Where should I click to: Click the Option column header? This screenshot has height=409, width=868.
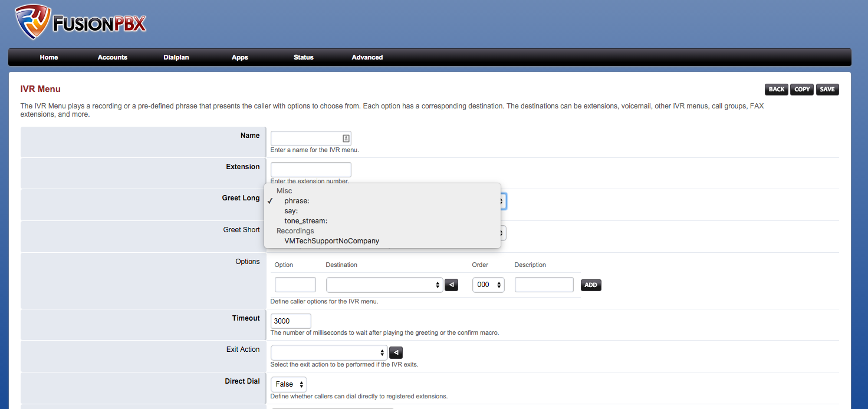point(284,265)
